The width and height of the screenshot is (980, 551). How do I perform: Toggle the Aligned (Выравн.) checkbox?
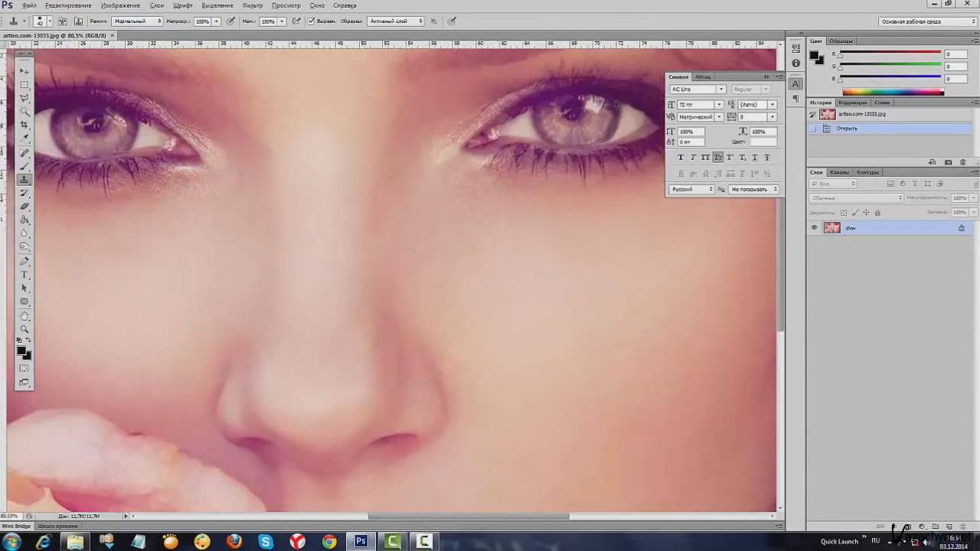(x=312, y=21)
